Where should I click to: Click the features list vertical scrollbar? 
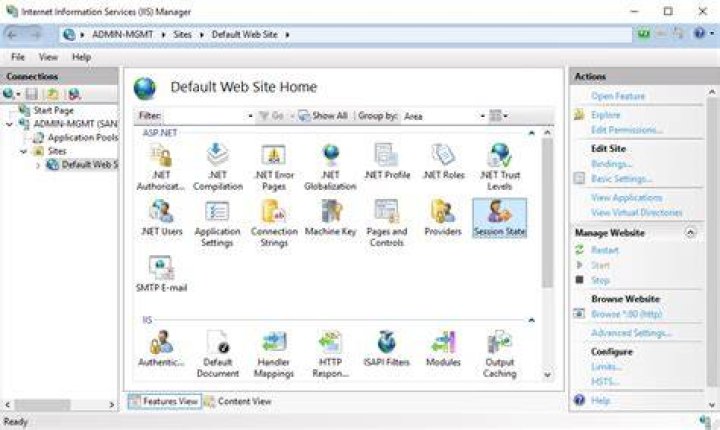(547, 212)
